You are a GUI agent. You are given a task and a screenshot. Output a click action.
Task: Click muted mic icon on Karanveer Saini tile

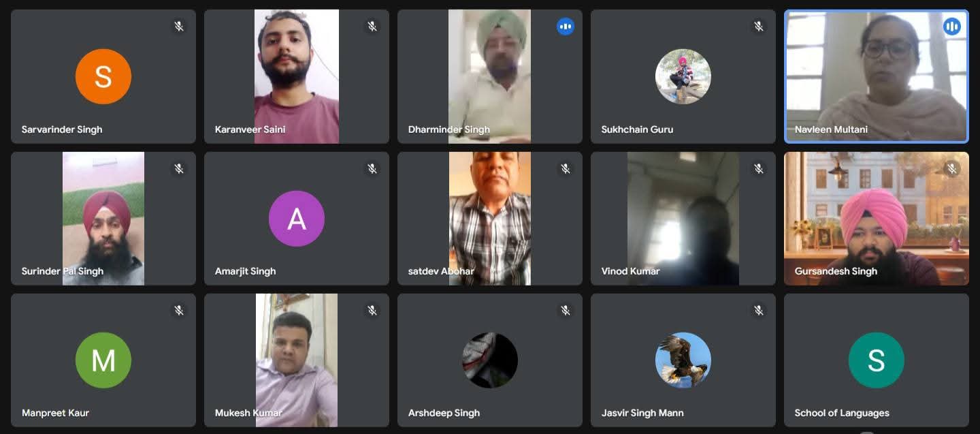click(x=372, y=27)
